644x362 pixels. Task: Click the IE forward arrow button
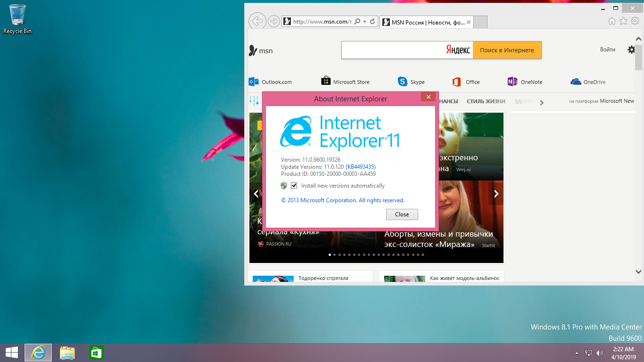click(x=273, y=21)
